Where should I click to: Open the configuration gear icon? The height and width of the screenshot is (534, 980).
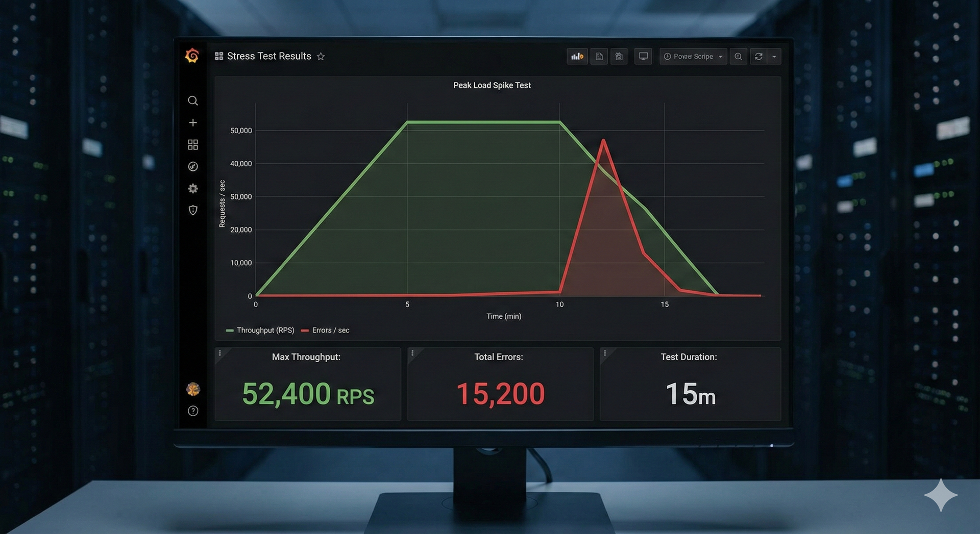(192, 189)
